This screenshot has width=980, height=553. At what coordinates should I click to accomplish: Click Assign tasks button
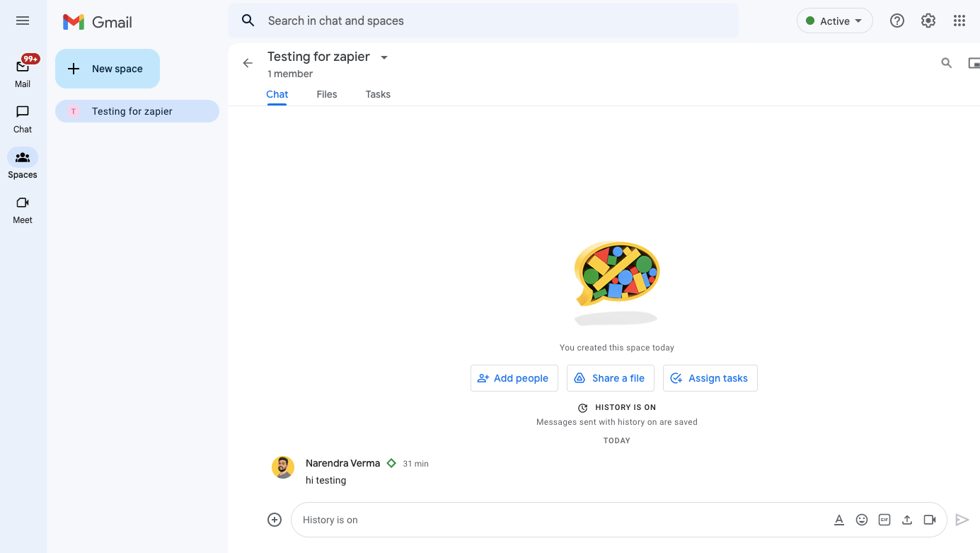[x=710, y=378]
